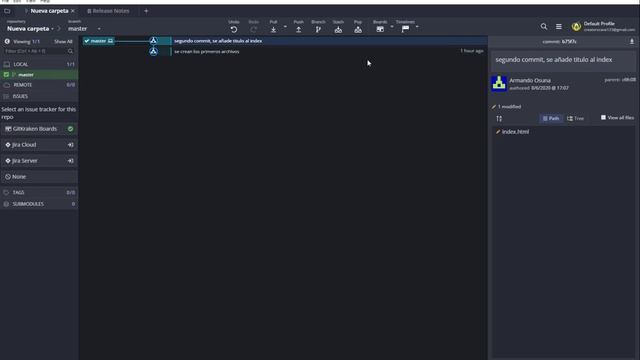Click Armando Osuna author avatar
Viewport: 640px width, 360px height.
point(499,84)
